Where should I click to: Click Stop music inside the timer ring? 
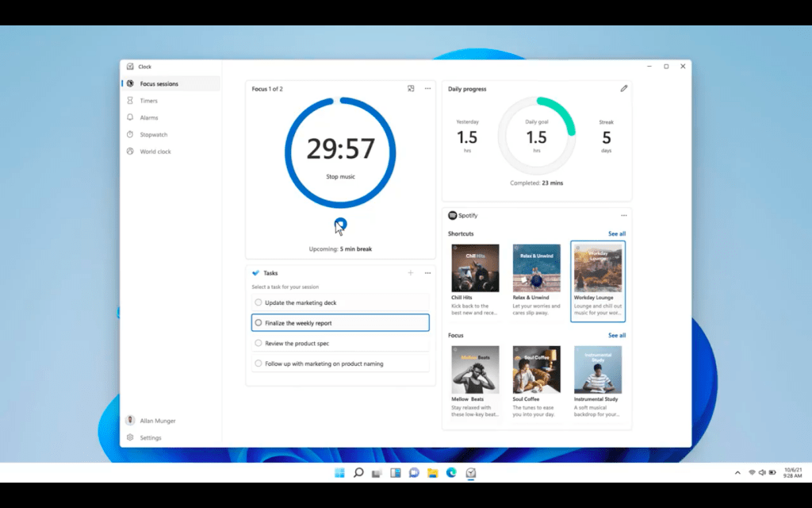coord(340,177)
